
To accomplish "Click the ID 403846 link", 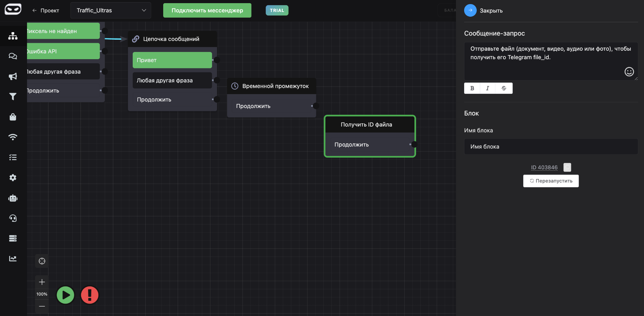I will 544,167.
